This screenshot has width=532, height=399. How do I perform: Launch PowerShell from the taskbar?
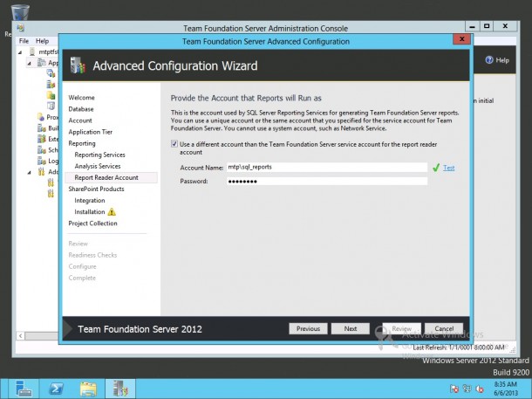tap(57, 389)
